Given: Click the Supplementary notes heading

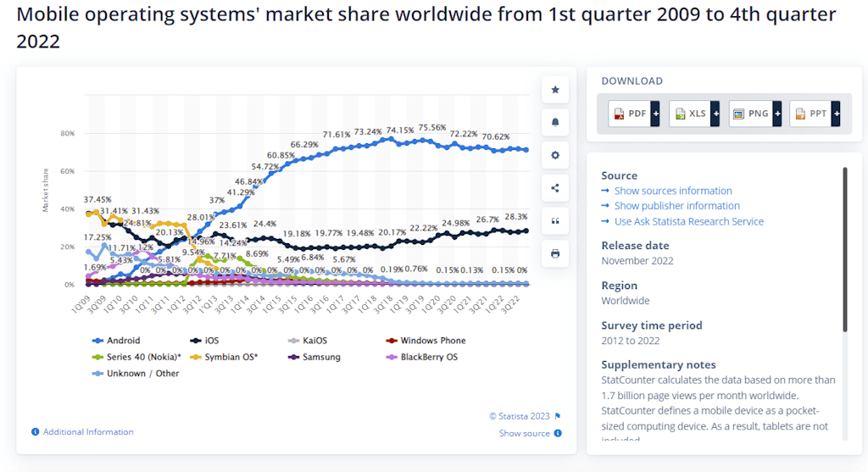Looking at the screenshot, I should (x=658, y=364).
